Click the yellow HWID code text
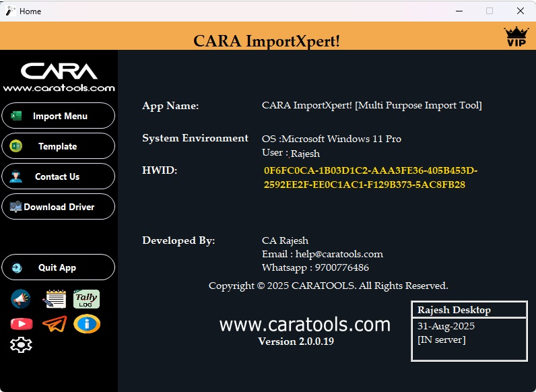536x392 pixels. [x=370, y=178]
